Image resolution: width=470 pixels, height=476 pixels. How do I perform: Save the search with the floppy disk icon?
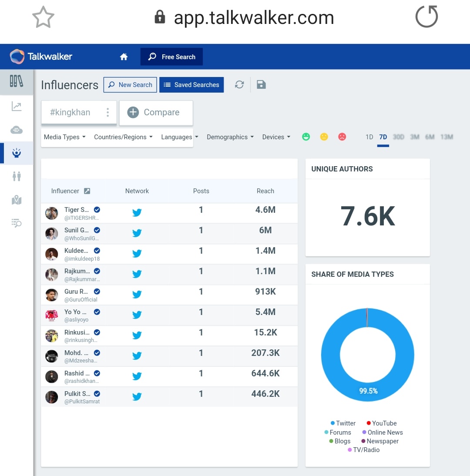pos(261,85)
